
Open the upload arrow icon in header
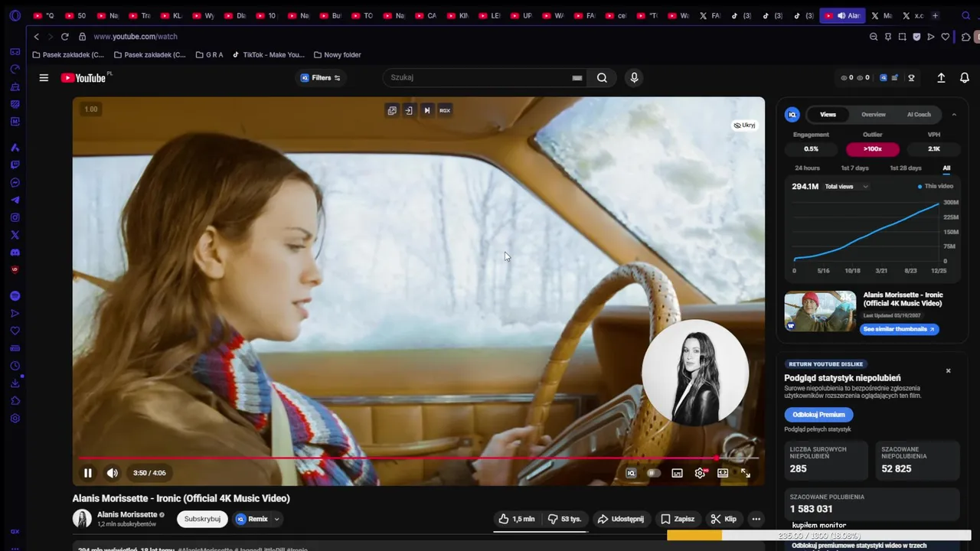pos(941,77)
